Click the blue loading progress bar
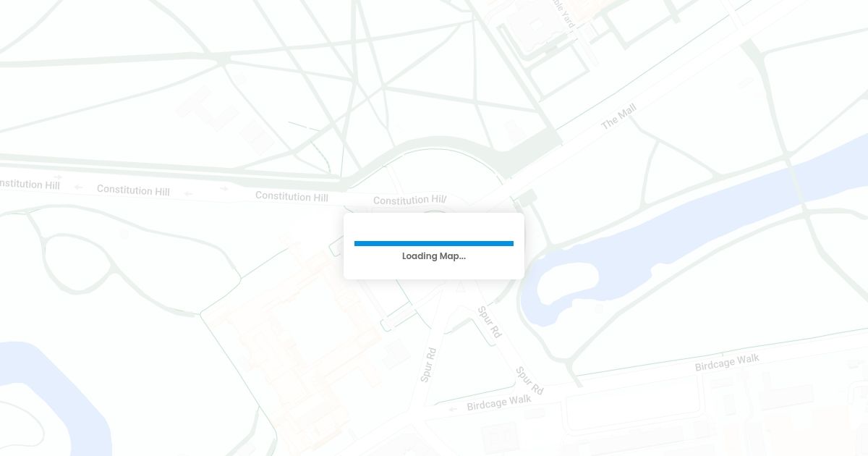The image size is (868, 456). [x=434, y=243]
